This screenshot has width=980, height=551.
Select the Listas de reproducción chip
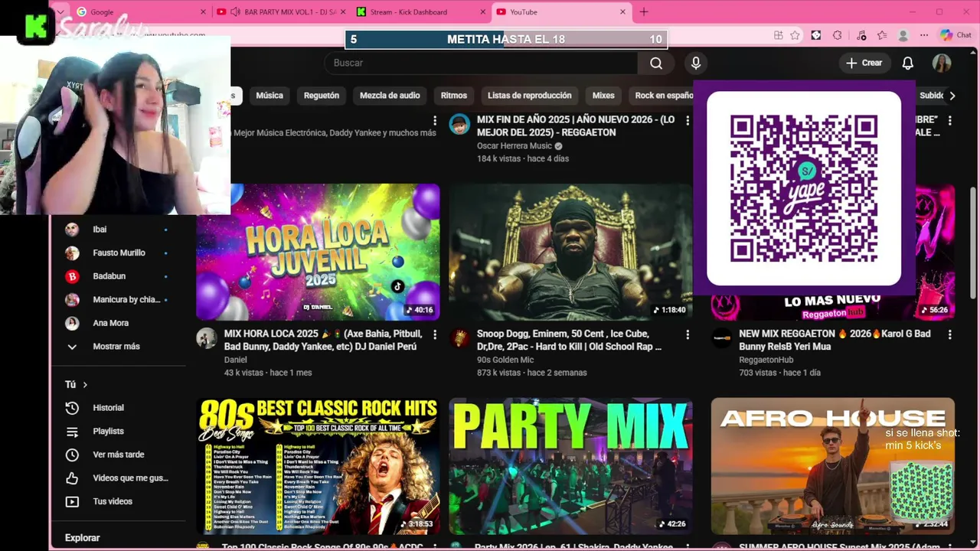[530, 96]
